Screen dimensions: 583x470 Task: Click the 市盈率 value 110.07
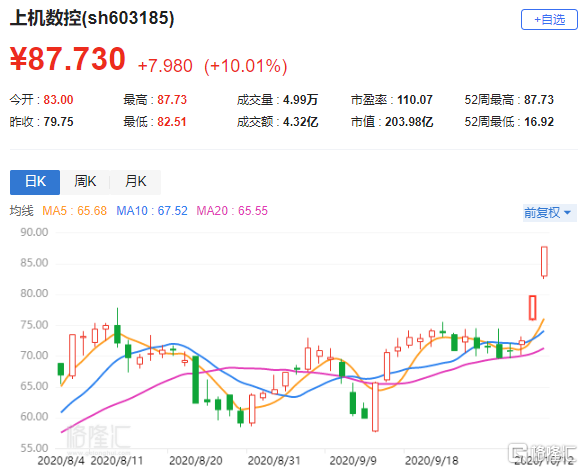click(415, 100)
